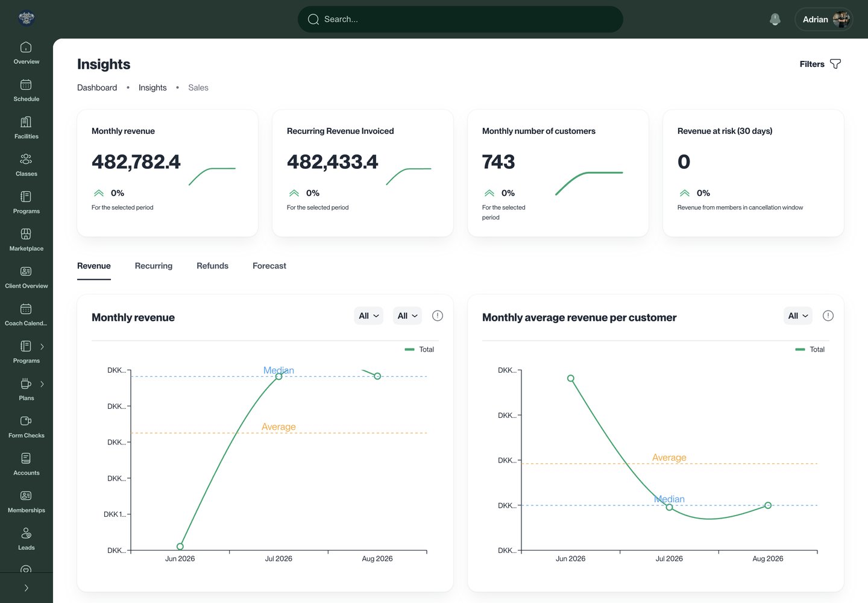This screenshot has height=603, width=868.
Task: Select the Forecast tab
Action: click(x=269, y=266)
